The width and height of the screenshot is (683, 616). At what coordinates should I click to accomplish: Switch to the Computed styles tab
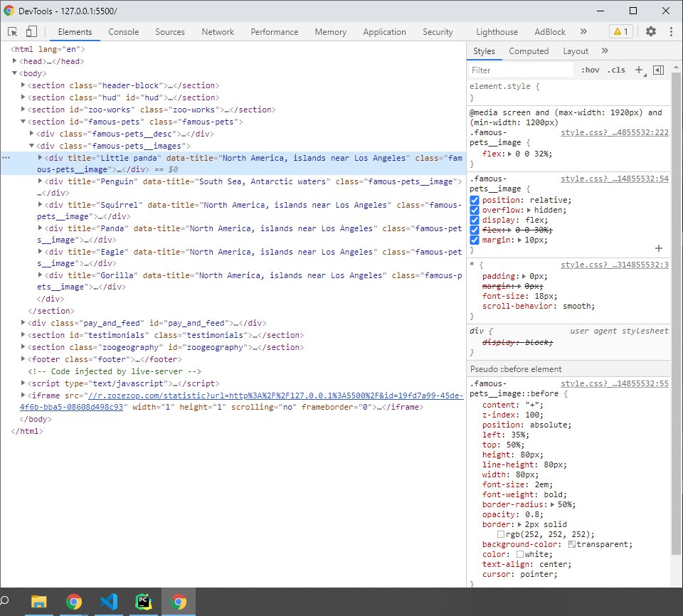pos(529,51)
